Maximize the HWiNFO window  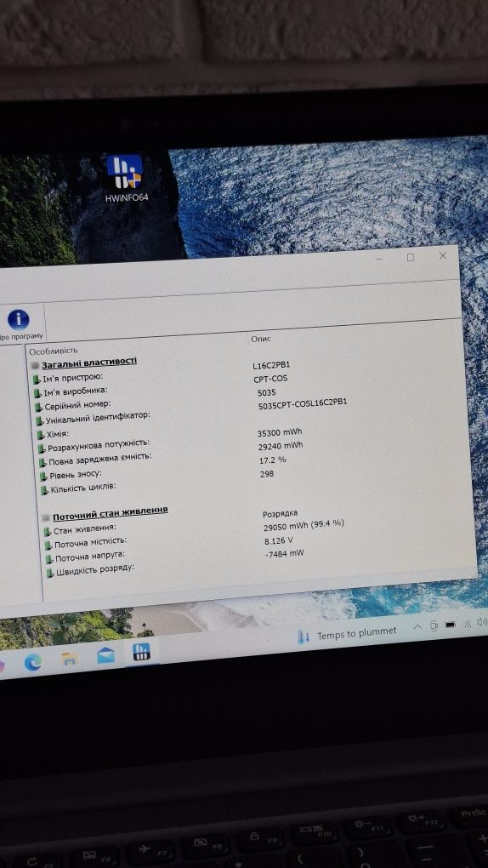click(x=411, y=257)
